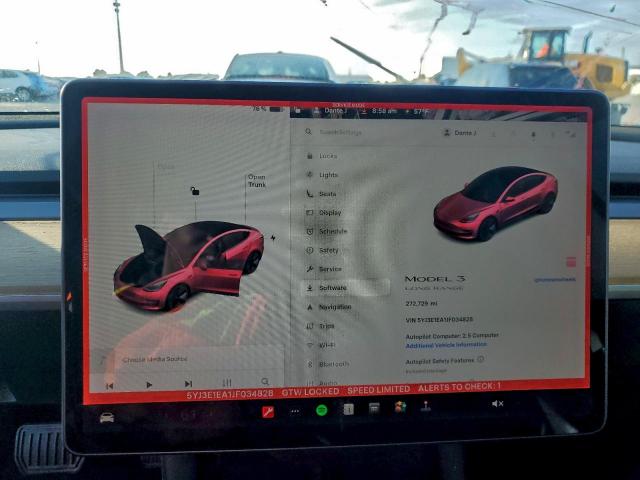Tap the GTW LOCKED banner text
The width and height of the screenshot is (640, 480).
pos(310,391)
